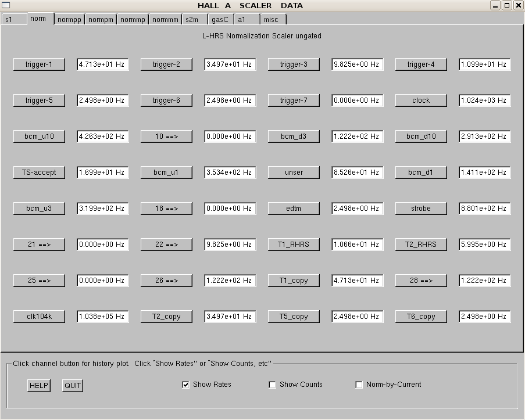Click the '21 ==>' button
The image size is (525, 420).
39,245
